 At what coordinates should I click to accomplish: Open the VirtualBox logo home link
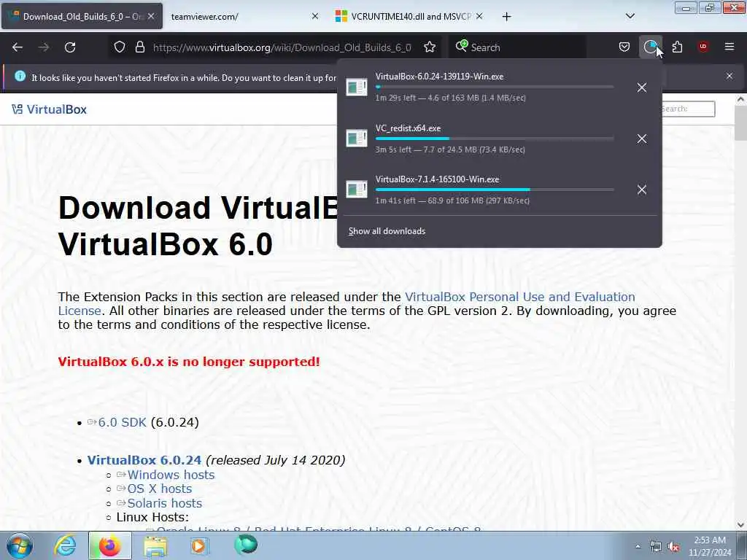tap(49, 109)
